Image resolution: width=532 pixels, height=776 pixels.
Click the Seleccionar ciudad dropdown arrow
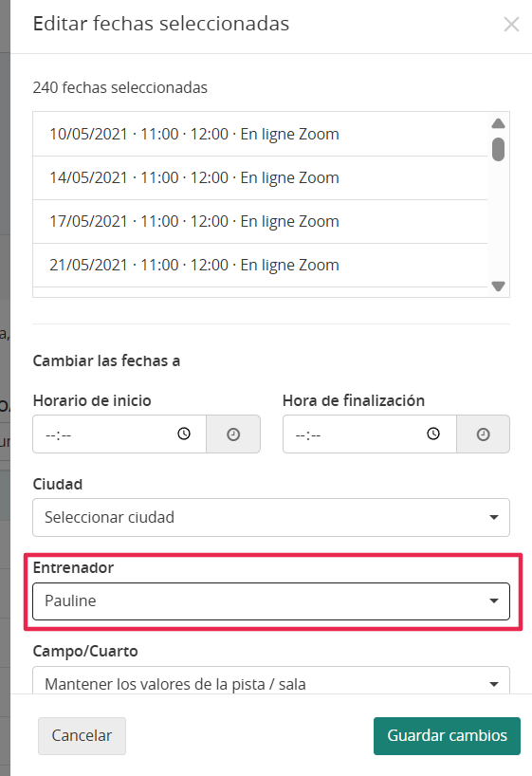[493, 517]
